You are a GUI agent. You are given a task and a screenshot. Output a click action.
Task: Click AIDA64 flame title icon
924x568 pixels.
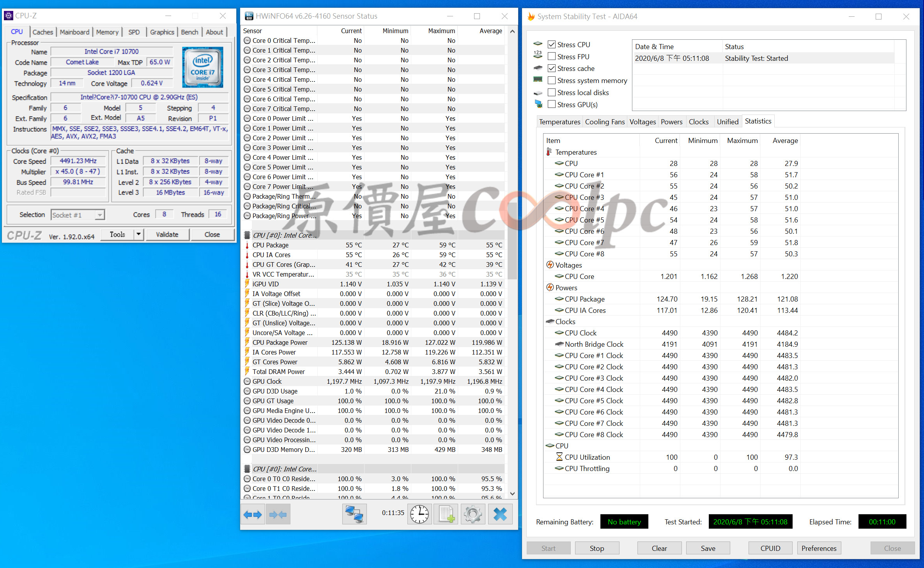531,16
